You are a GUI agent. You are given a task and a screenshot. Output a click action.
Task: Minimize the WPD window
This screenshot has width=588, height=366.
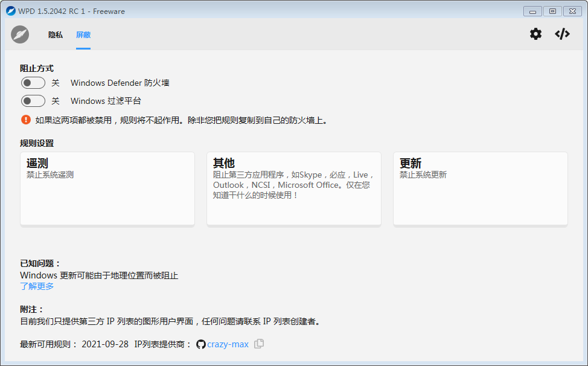(x=532, y=11)
